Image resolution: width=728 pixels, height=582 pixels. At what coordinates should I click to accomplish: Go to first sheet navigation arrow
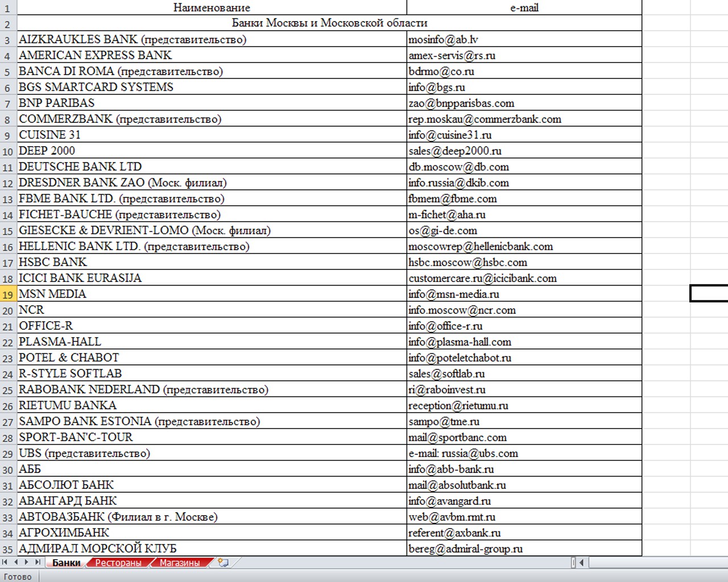(5, 562)
